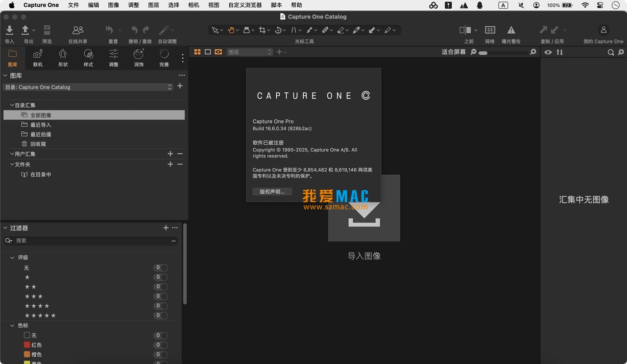
Task: Open the 筛选 culling tool
Action: click(x=47, y=30)
